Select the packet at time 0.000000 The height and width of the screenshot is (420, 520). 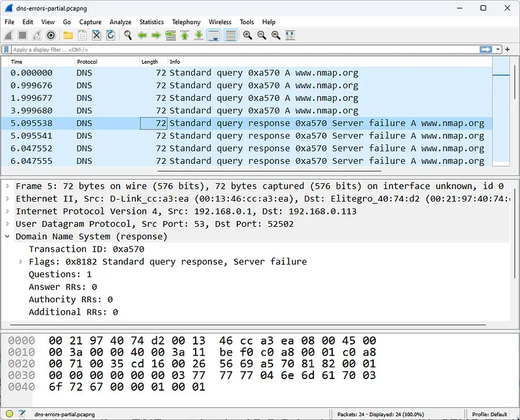(247, 73)
